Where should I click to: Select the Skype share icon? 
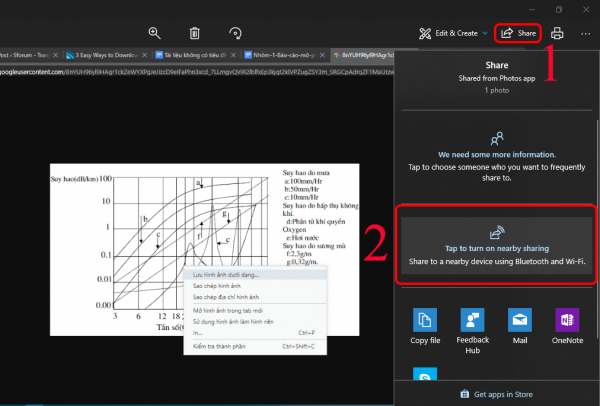pos(425,374)
